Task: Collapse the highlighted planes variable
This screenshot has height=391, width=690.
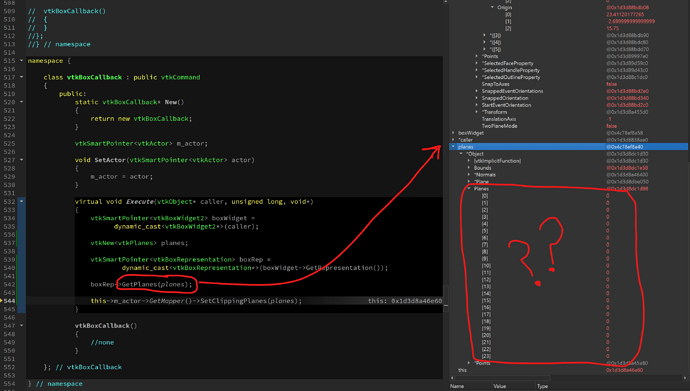Action: [x=453, y=146]
